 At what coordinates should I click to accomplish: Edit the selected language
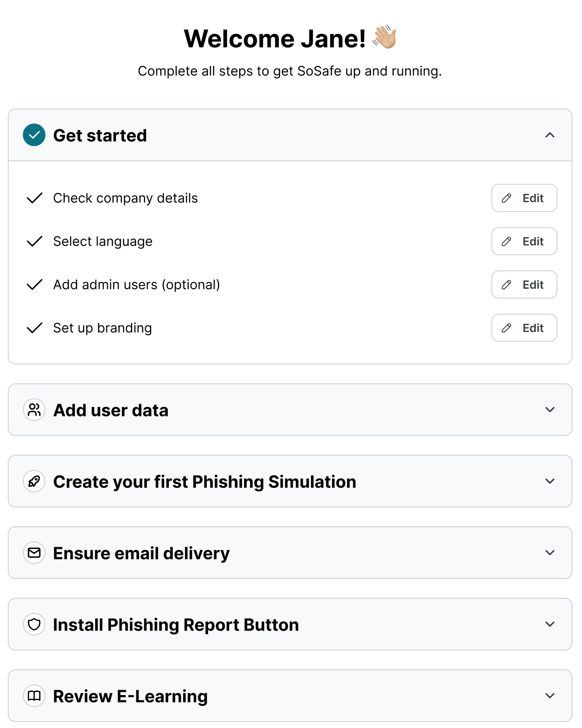tap(524, 241)
